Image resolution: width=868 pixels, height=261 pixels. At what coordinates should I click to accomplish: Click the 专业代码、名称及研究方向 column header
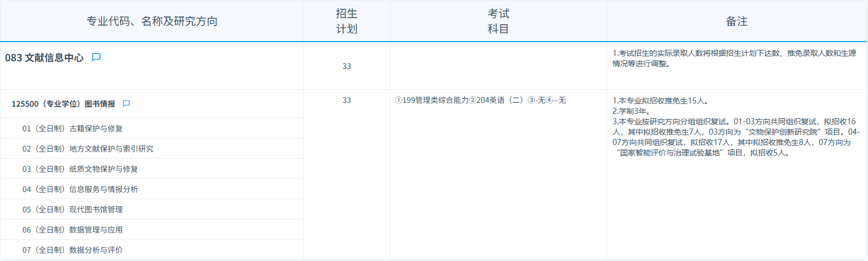[x=152, y=21]
